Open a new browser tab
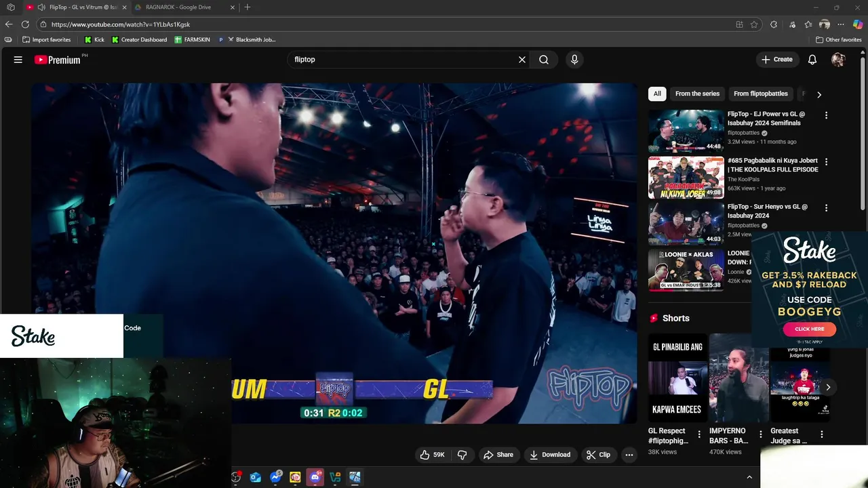The height and width of the screenshot is (488, 868). coord(248,7)
